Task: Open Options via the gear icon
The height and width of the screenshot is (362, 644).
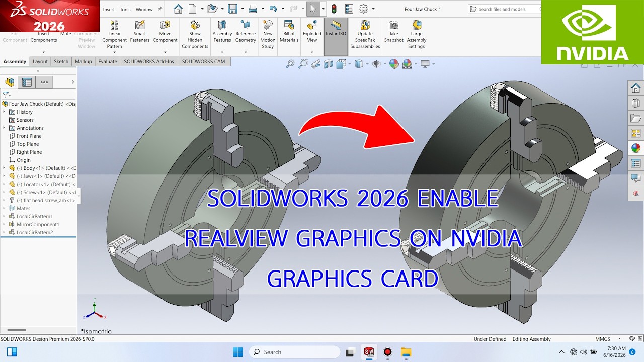Action: pos(363,9)
